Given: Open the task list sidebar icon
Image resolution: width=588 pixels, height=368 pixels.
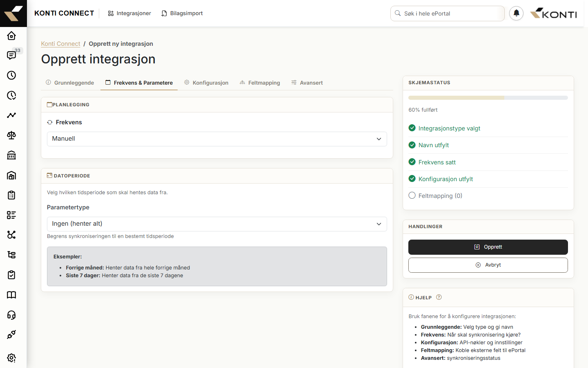Looking at the screenshot, I should 11,215.
